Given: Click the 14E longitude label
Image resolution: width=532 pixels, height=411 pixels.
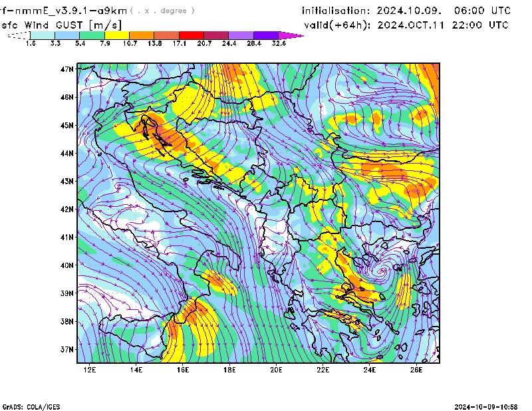Looking at the screenshot, I should pyautogui.click(x=136, y=370).
